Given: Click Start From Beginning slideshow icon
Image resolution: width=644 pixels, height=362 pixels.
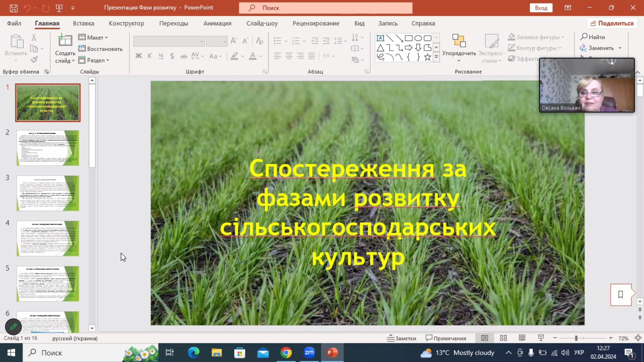Looking at the screenshot, I should [x=59, y=8].
